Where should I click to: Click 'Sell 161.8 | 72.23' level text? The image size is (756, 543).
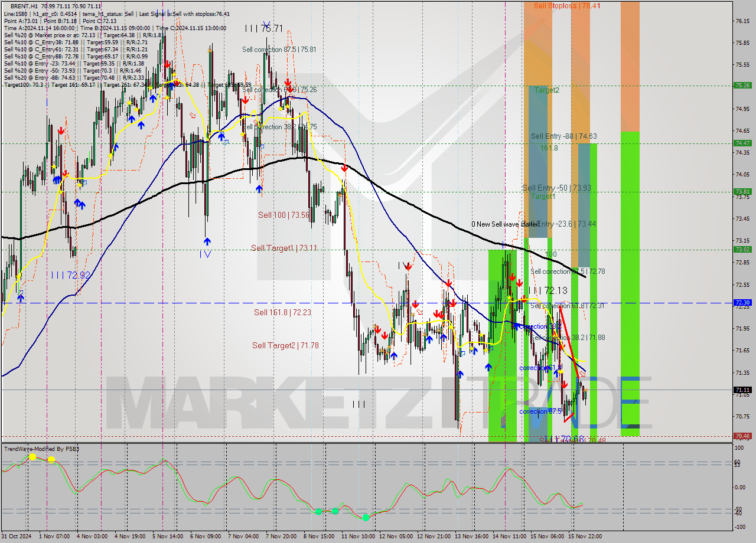[x=282, y=312]
